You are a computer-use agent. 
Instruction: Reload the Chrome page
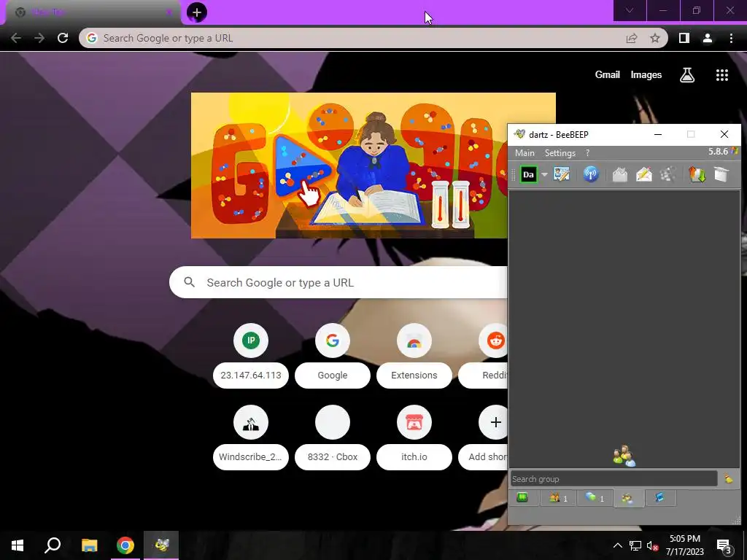click(63, 38)
